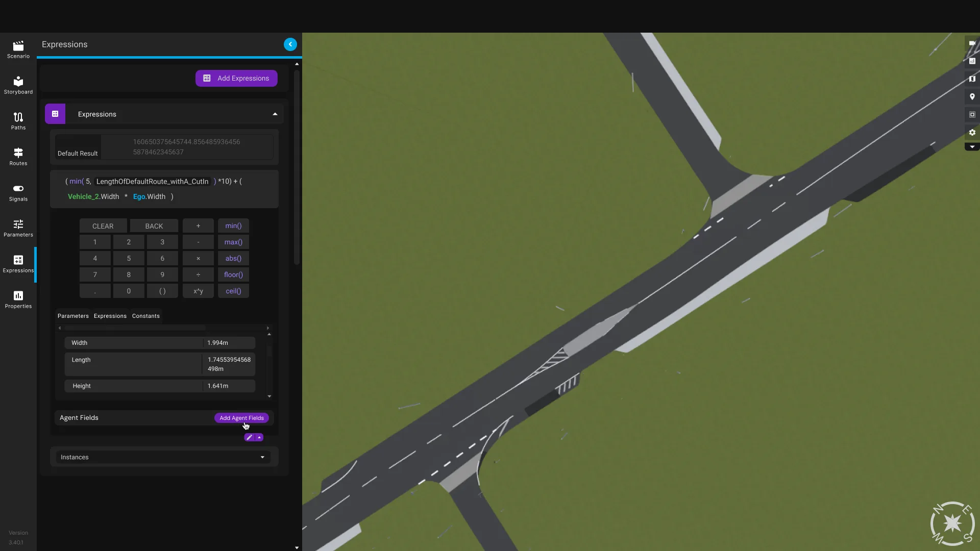Screen dimensions: 980x551
Task: Click keypad digit 6
Action: tap(162, 259)
